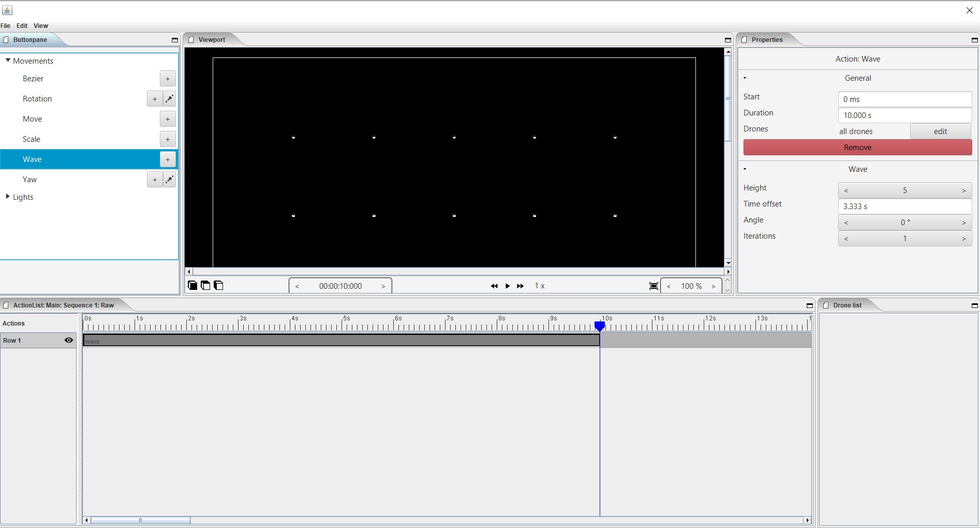Click the rewind playback icon
This screenshot has width=980, height=528.
click(x=494, y=286)
